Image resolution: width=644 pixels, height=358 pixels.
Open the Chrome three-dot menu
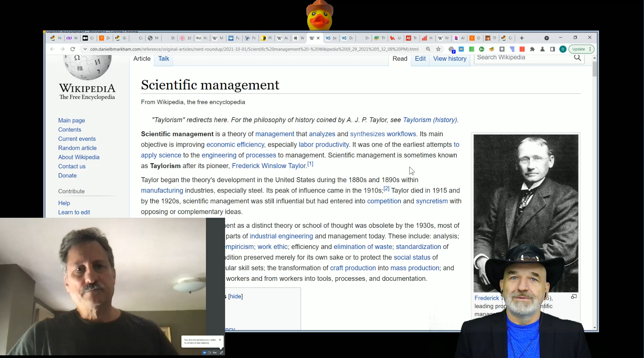pyautogui.click(x=590, y=49)
